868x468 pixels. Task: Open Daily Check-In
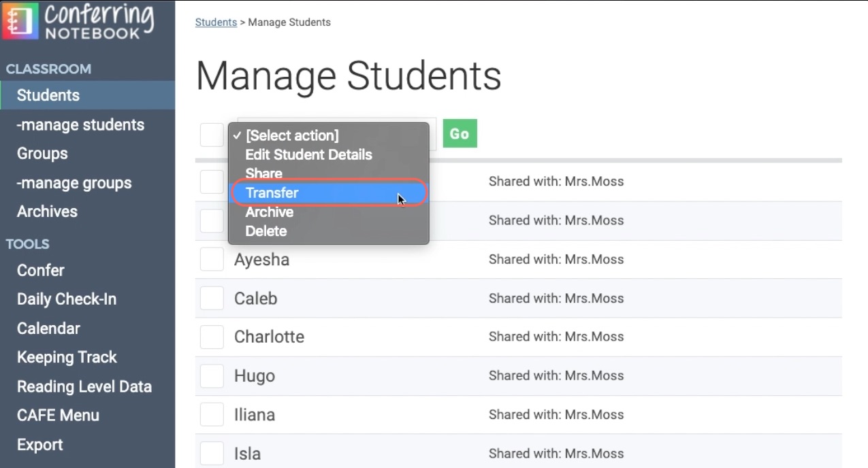pos(66,299)
